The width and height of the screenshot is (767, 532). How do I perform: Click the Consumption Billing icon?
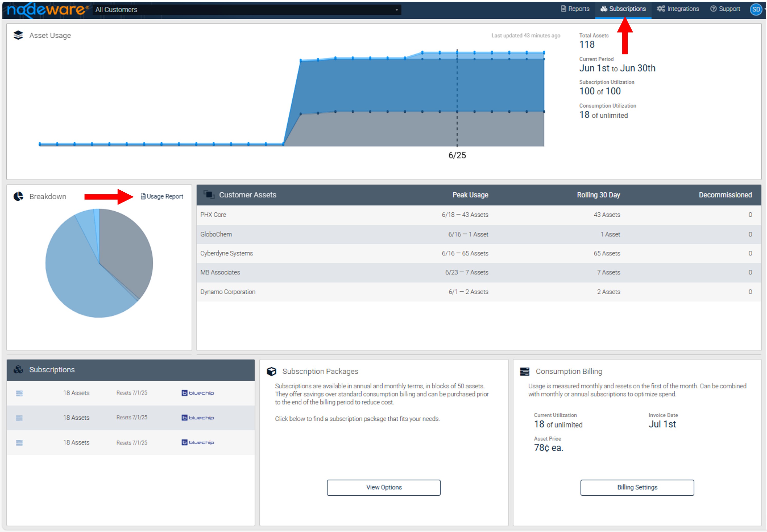pos(525,371)
